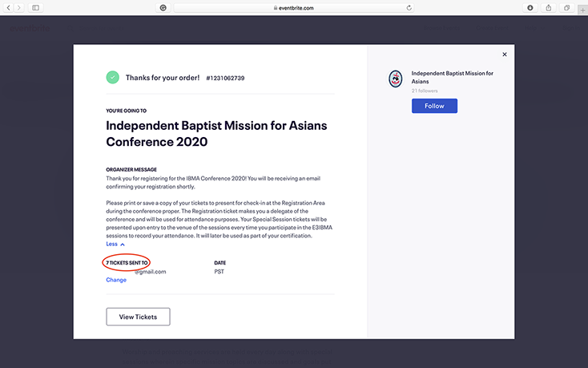
Task: Collapse organizer message with Less
Action: point(115,244)
